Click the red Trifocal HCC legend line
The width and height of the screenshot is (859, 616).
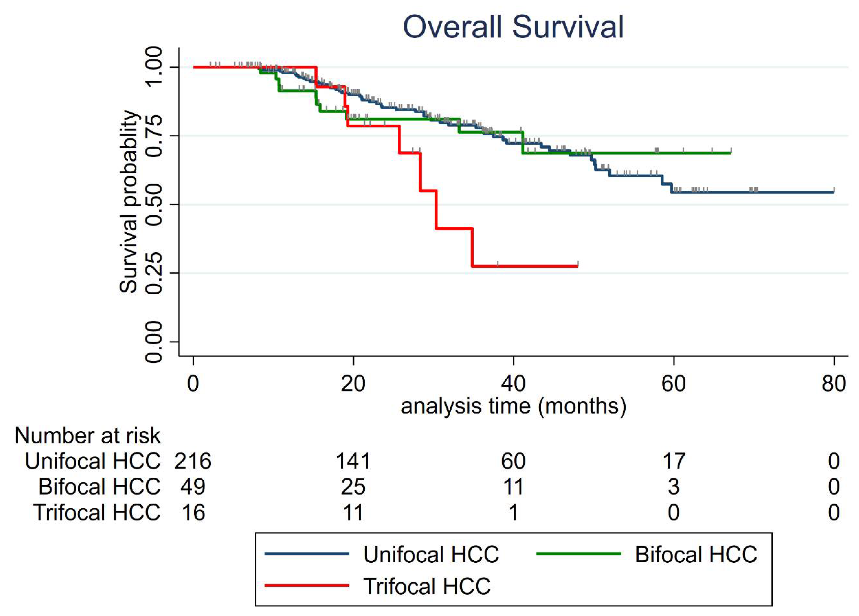pos(306,586)
